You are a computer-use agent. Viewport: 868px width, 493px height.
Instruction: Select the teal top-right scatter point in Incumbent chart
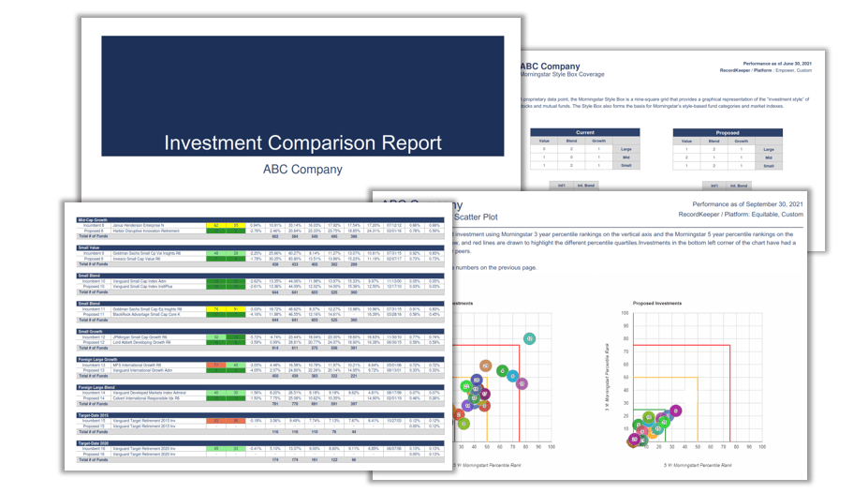pyautogui.click(x=530, y=338)
